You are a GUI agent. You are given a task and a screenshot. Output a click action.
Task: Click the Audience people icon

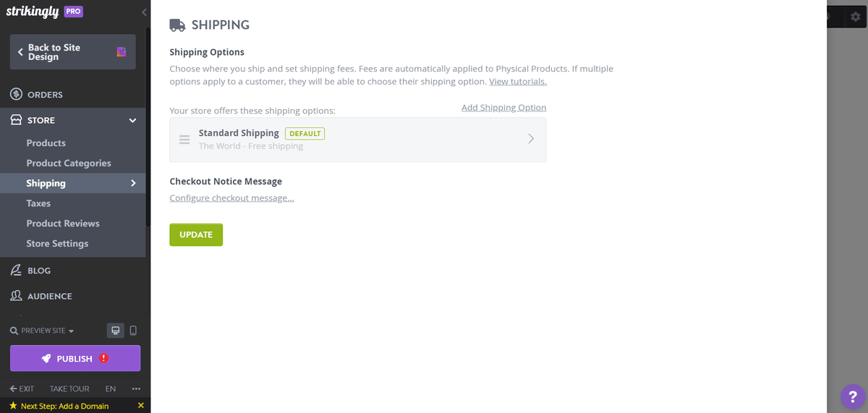click(16, 296)
